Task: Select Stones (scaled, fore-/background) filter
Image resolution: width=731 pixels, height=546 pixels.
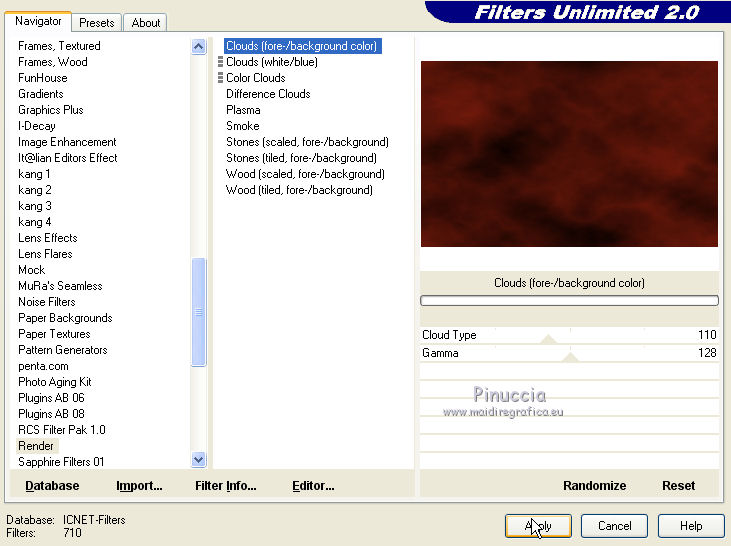Action: click(307, 142)
